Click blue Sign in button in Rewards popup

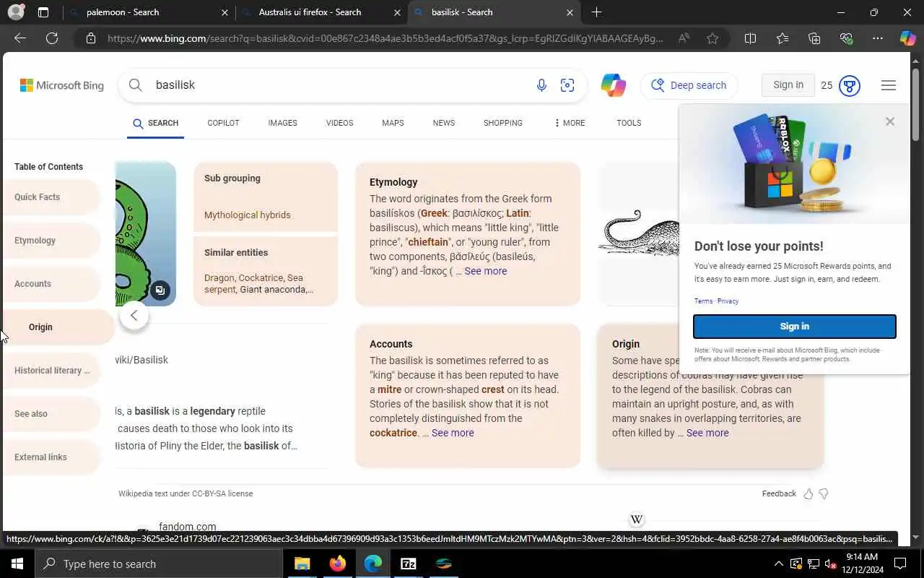(x=795, y=327)
